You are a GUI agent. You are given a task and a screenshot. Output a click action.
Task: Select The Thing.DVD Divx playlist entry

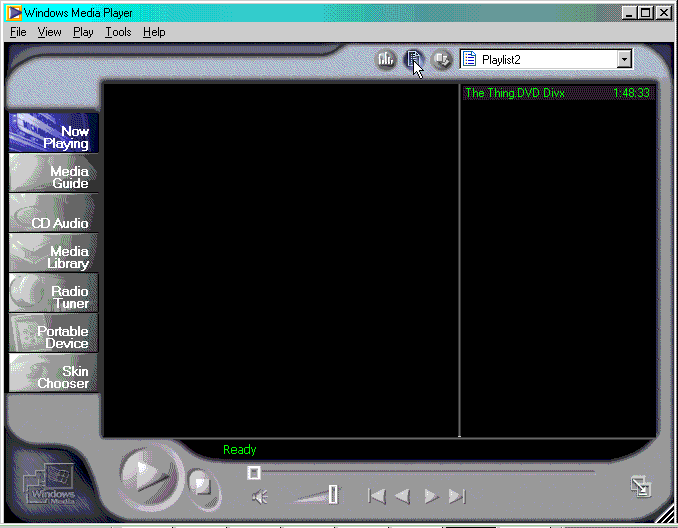coord(558,93)
